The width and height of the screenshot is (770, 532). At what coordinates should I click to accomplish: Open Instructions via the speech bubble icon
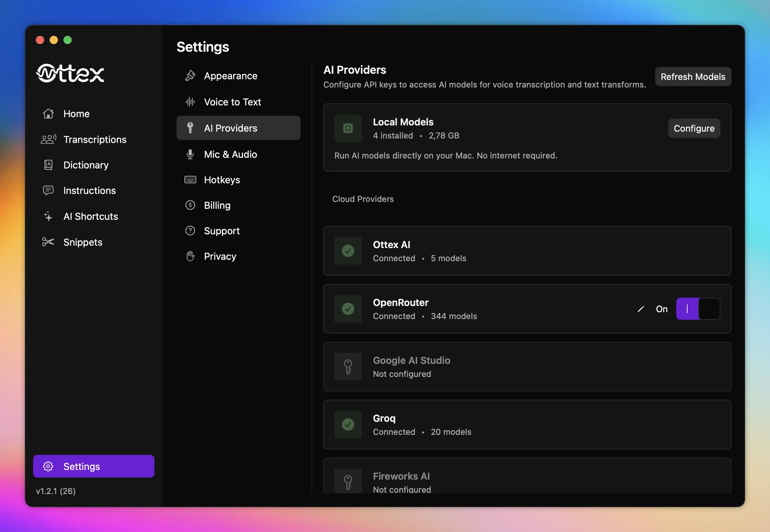pos(48,190)
